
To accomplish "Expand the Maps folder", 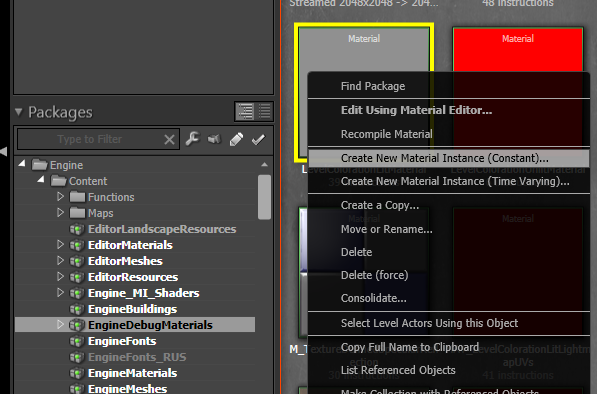I will coord(60,212).
